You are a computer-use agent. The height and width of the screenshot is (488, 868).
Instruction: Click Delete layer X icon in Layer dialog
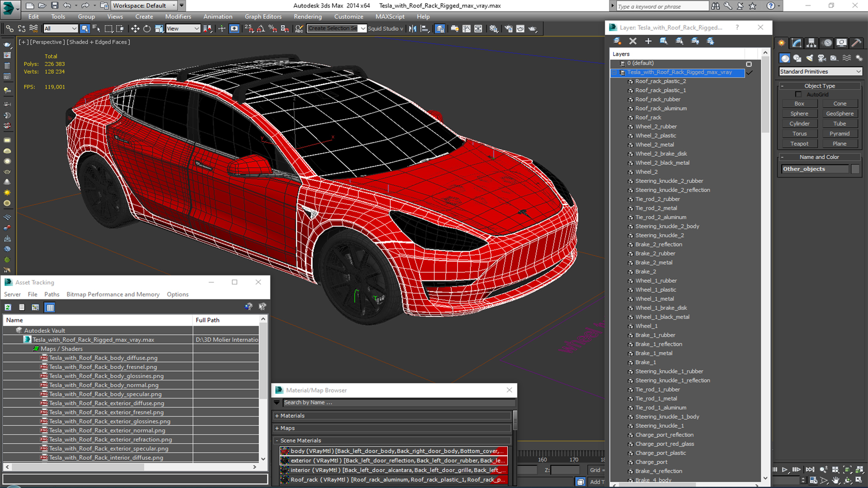pos(633,41)
